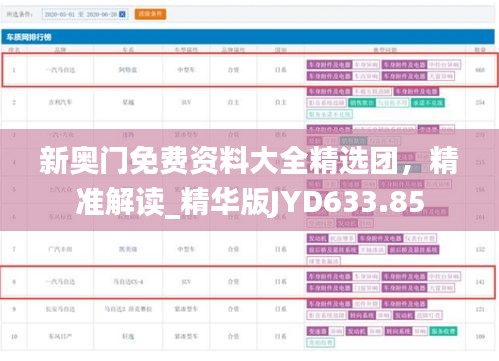499x361 pixels.
Task: Sort by the 品牌 column header
Action: coord(60,50)
